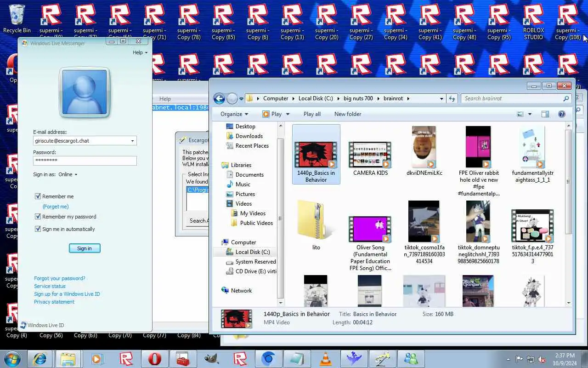Expand the Play button dropdown arrow
Screen dimensions: 588x368
(x=288, y=114)
